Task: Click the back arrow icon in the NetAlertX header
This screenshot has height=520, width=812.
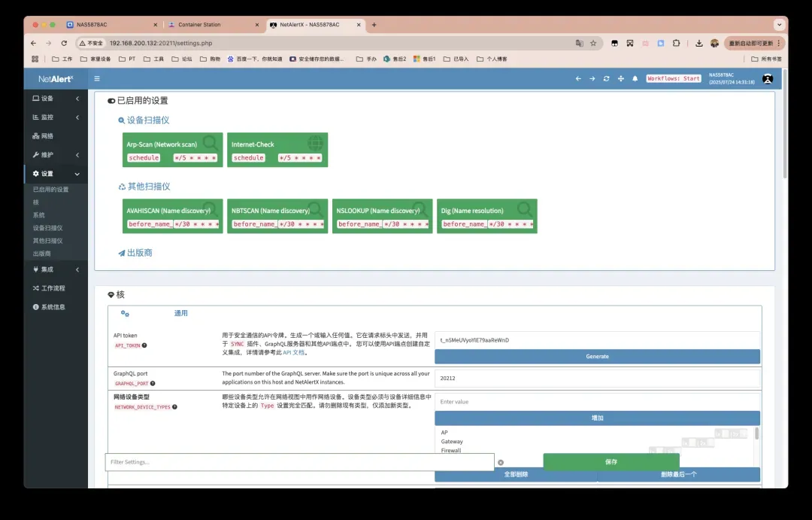Action: point(577,78)
